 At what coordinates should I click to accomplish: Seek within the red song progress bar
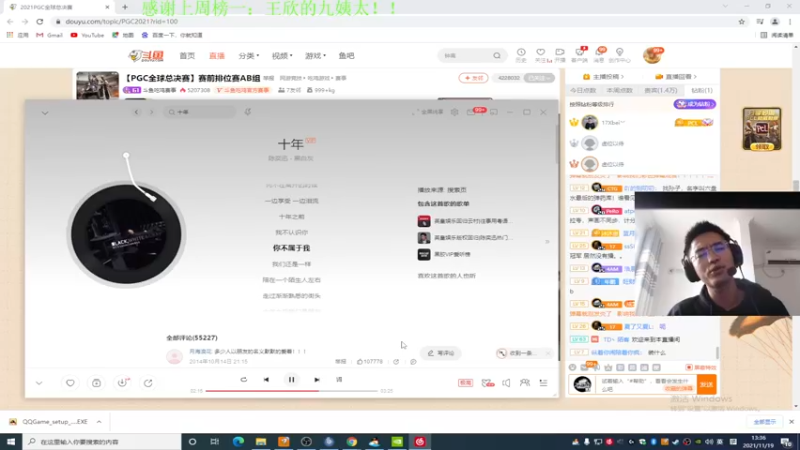[x=291, y=391]
